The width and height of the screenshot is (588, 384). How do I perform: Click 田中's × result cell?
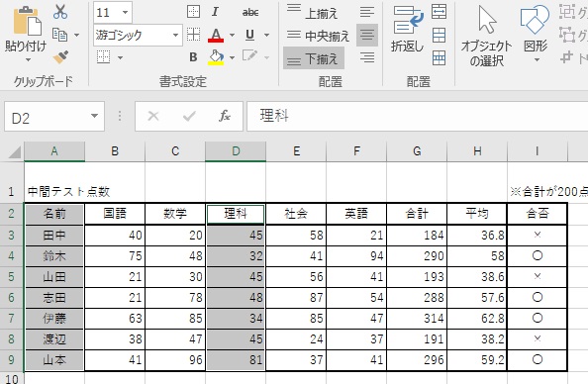[x=537, y=236]
